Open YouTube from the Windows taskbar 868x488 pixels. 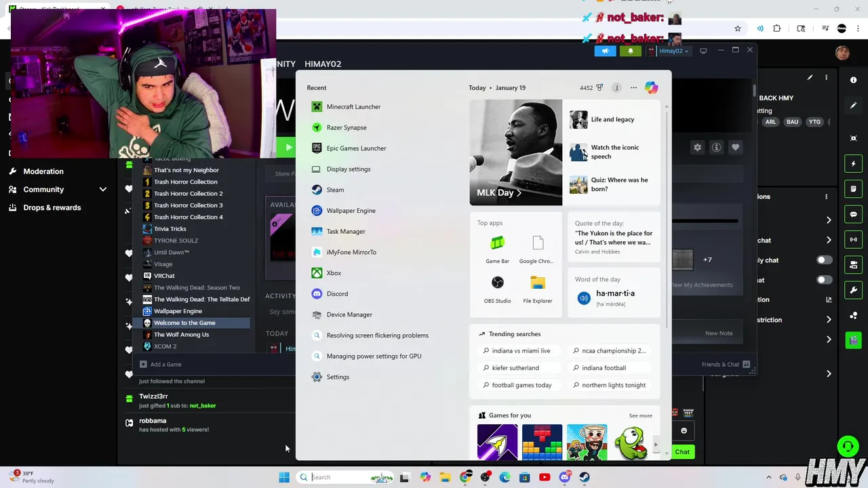click(x=544, y=477)
